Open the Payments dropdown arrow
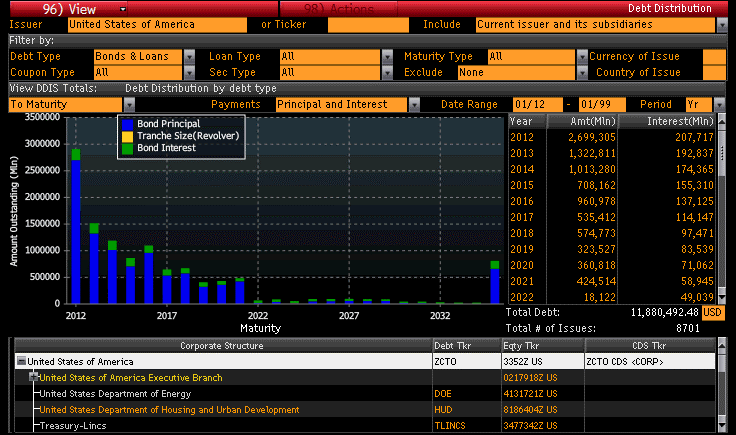 (414, 105)
